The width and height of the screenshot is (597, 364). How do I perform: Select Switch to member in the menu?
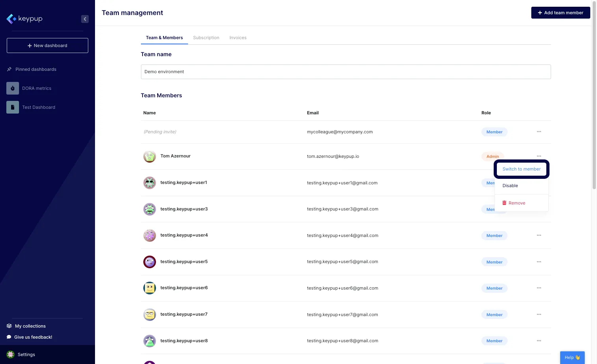[x=521, y=169]
